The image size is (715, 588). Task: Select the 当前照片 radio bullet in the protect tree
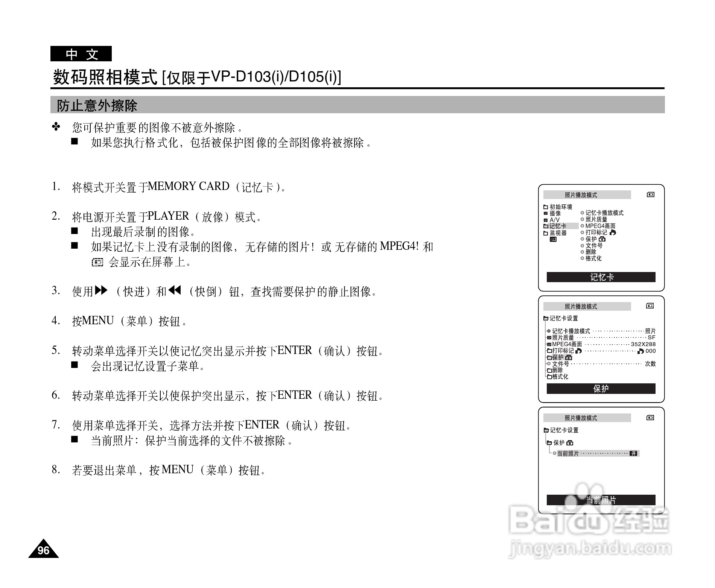tap(555, 453)
